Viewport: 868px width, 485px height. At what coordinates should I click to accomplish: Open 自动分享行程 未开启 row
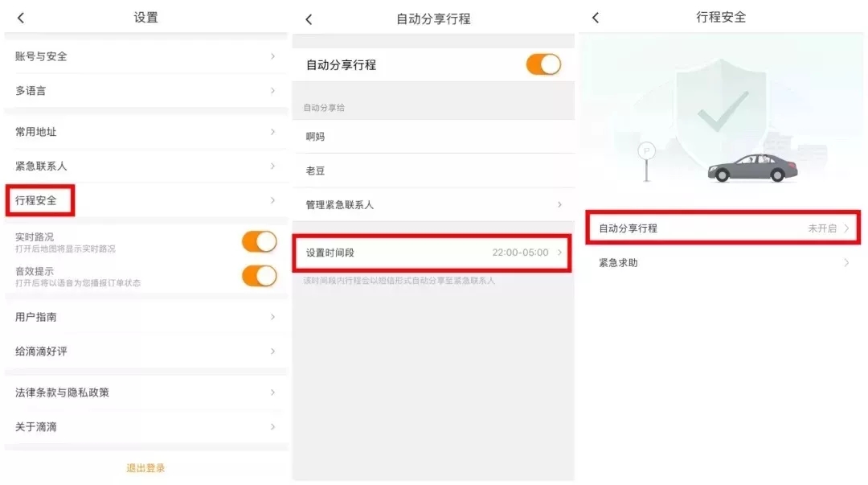tap(723, 228)
